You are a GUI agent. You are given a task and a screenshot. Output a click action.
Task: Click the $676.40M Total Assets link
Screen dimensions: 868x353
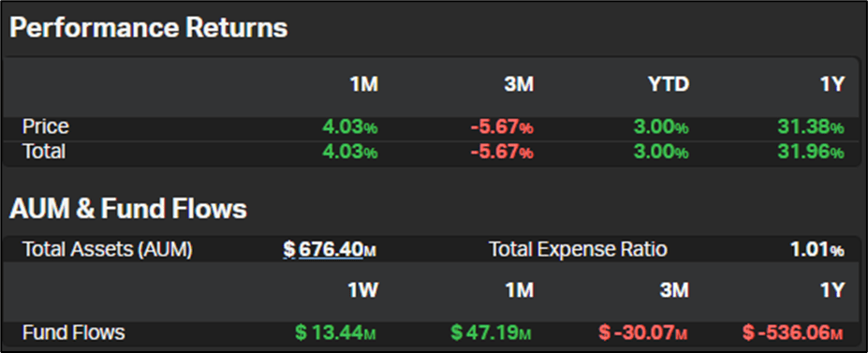(330, 249)
